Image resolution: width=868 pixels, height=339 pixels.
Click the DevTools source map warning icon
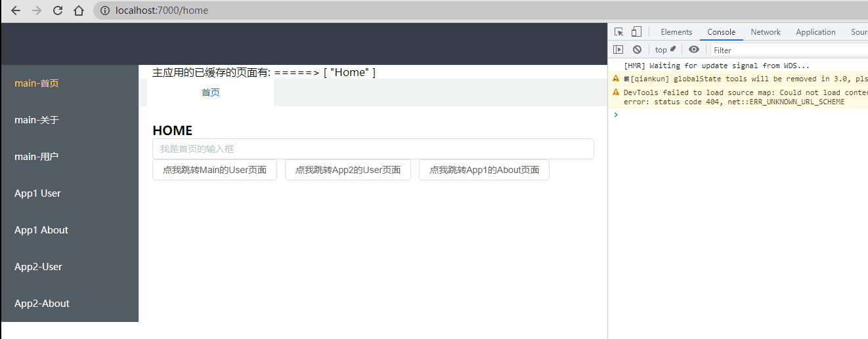(616, 92)
